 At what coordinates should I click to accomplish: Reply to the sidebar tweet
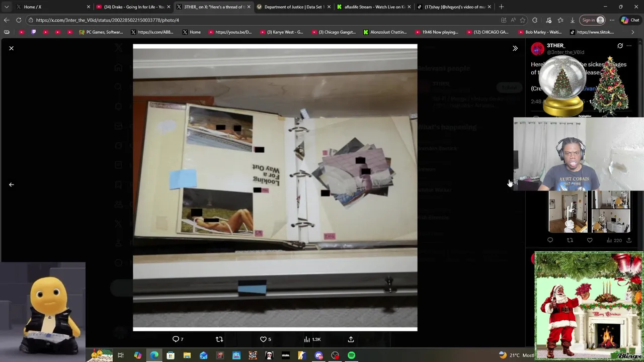click(550, 240)
